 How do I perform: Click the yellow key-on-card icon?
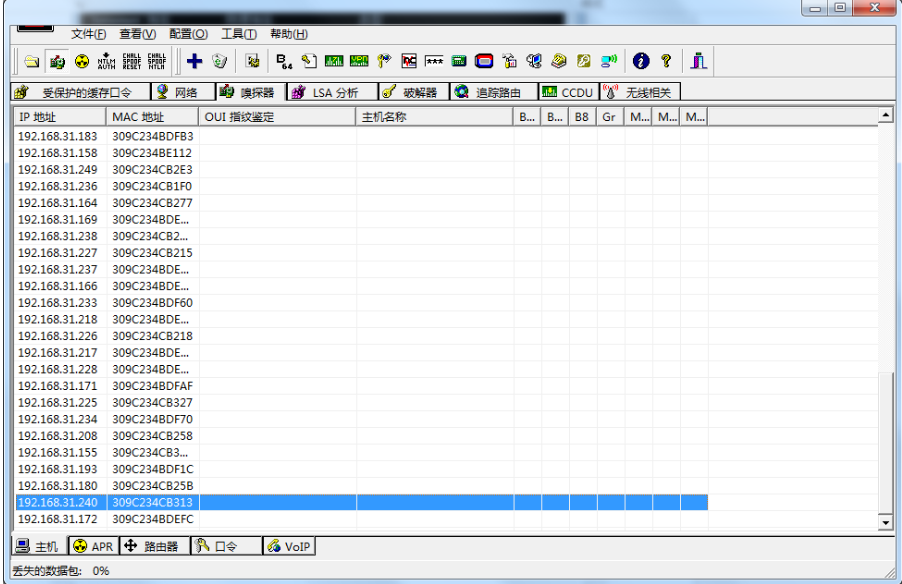pyautogui.click(x=584, y=61)
